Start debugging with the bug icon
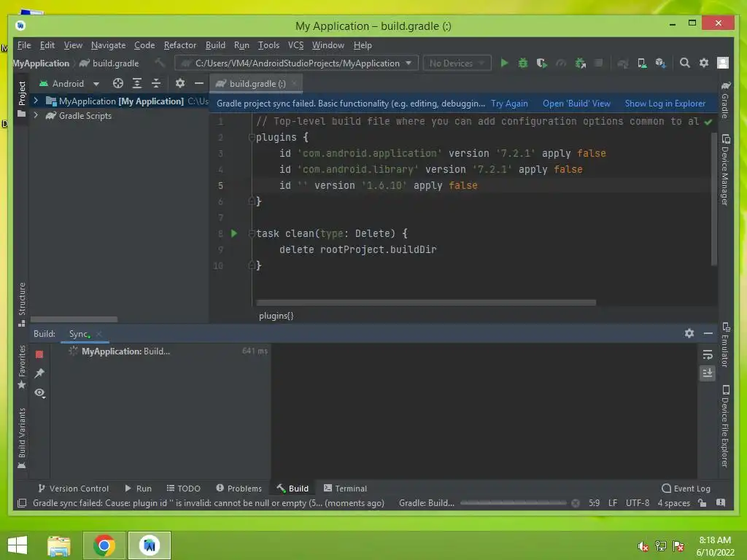This screenshot has width=747, height=560. [522, 63]
